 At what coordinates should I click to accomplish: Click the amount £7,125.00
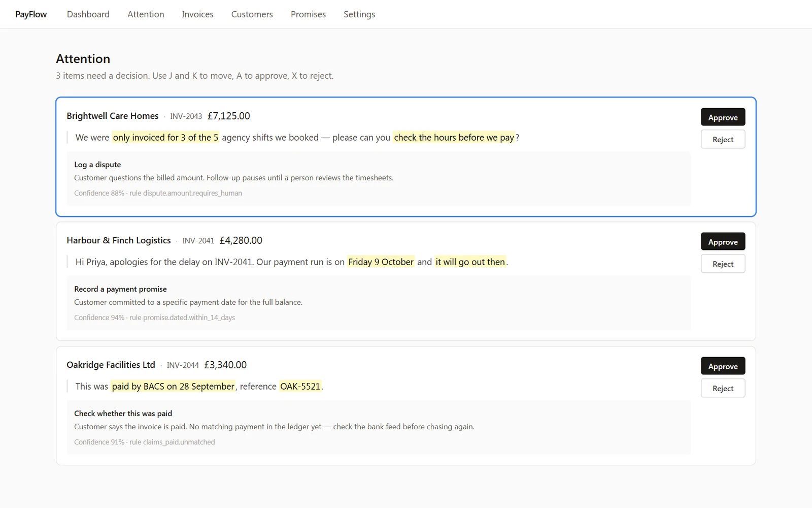pyautogui.click(x=228, y=116)
